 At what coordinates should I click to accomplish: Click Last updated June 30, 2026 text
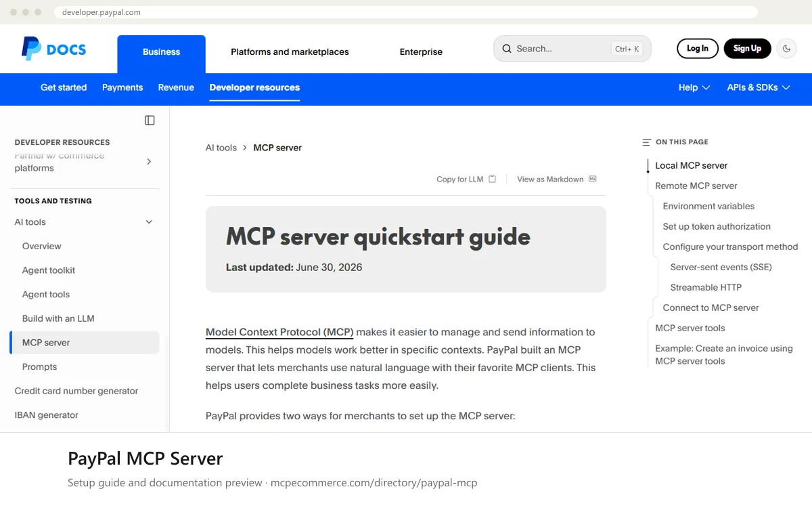coord(294,268)
